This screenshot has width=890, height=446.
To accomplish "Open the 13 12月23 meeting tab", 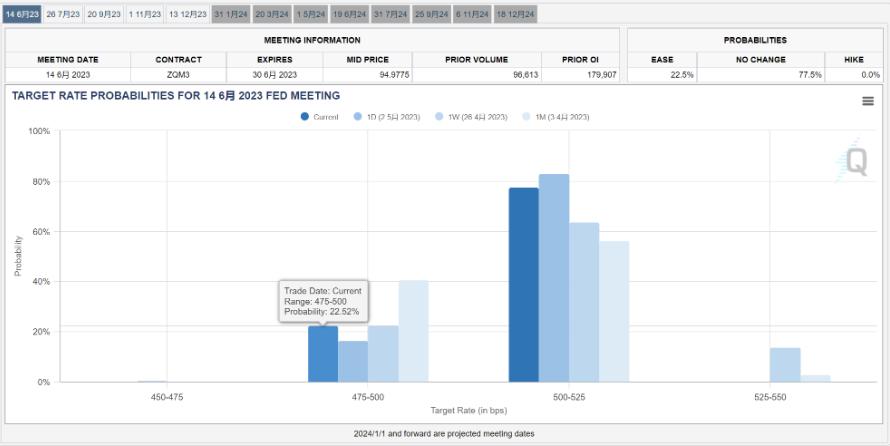I will (188, 14).
